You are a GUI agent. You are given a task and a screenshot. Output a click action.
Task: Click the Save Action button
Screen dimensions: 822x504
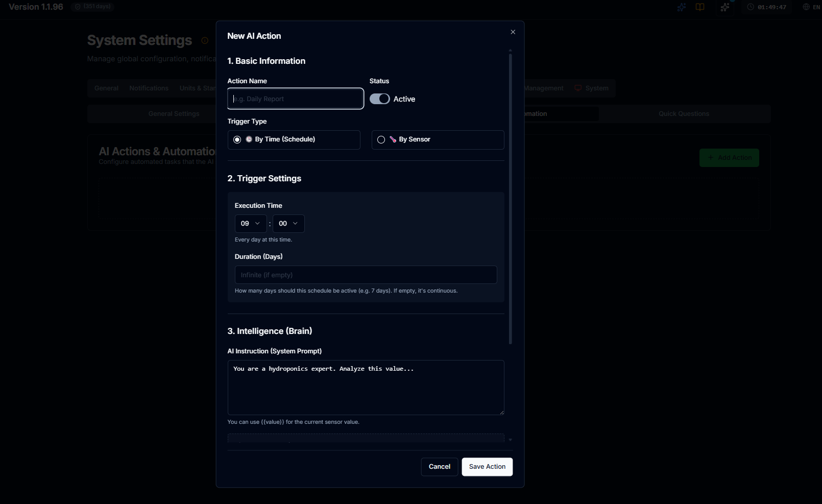pyautogui.click(x=487, y=467)
